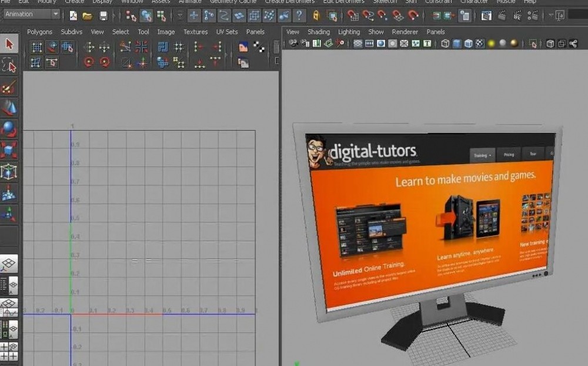Click the Training tab on monitor screen
Screen dimensions: 588x366
(482, 155)
